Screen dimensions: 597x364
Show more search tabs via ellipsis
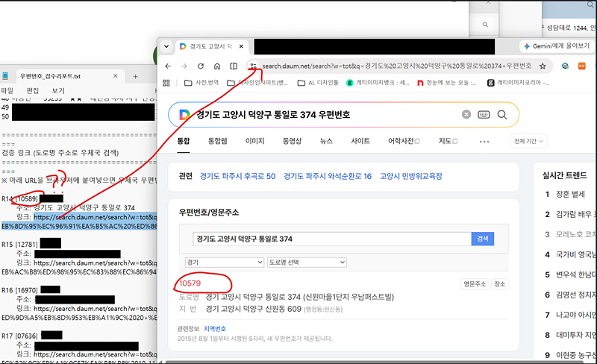coord(484,142)
